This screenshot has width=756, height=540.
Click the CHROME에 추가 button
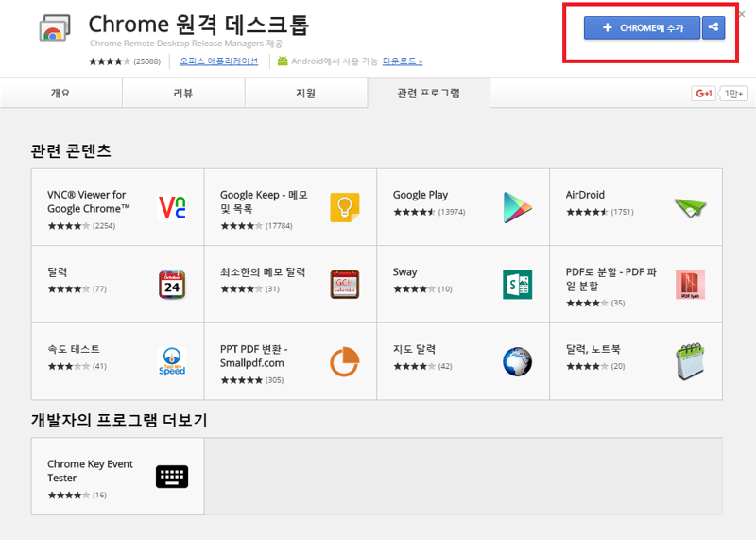coord(642,27)
